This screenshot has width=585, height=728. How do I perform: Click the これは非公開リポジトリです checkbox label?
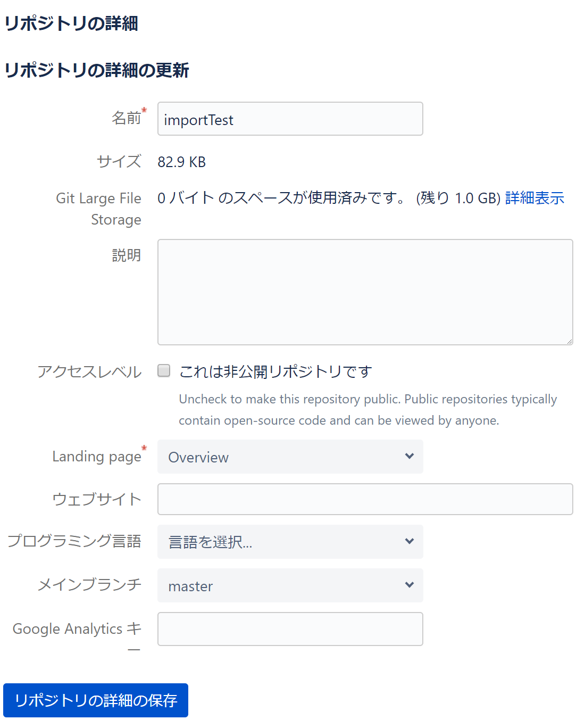[x=275, y=371]
